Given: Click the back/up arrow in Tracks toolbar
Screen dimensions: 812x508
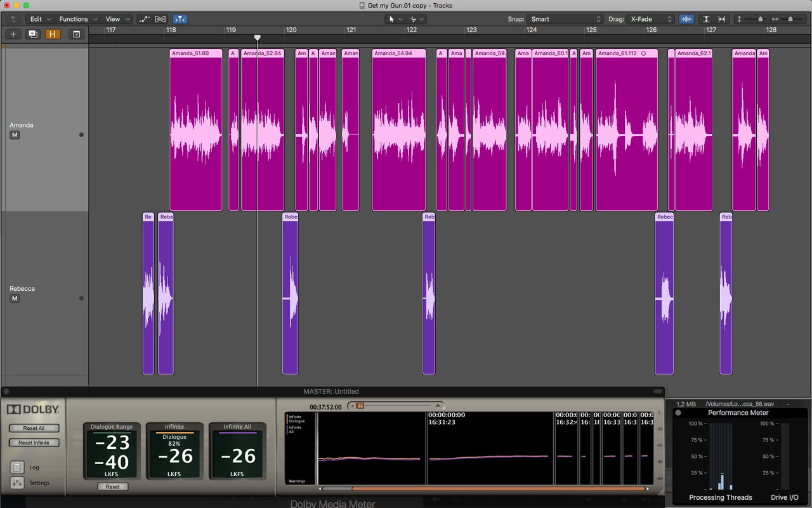Looking at the screenshot, I should [13, 19].
